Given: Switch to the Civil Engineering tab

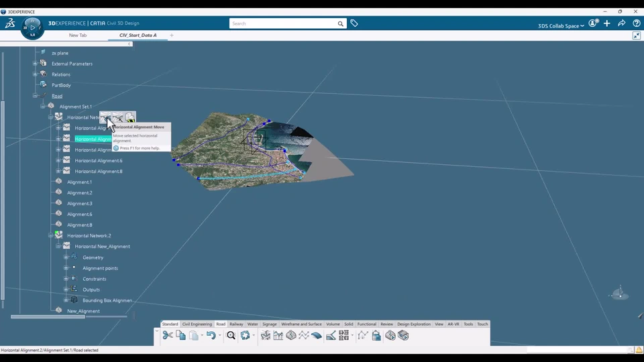Looking at the screenshot, I should coord(197,324).
